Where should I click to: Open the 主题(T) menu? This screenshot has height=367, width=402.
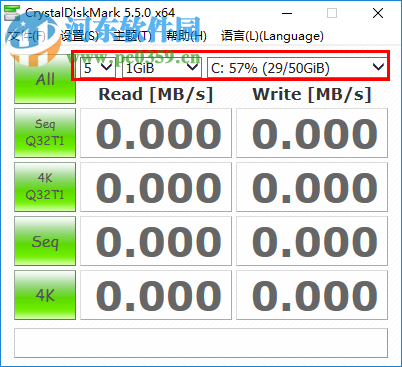click(x=132, y=36)
